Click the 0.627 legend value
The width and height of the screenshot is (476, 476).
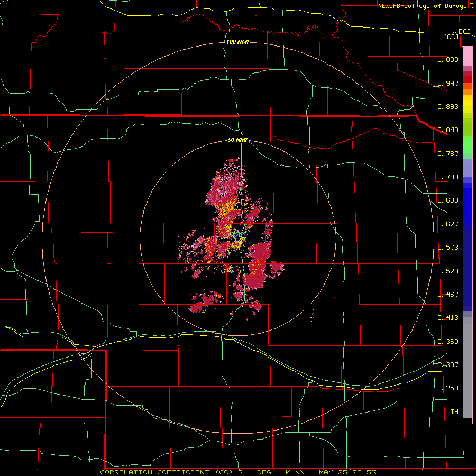click(448, 224)
